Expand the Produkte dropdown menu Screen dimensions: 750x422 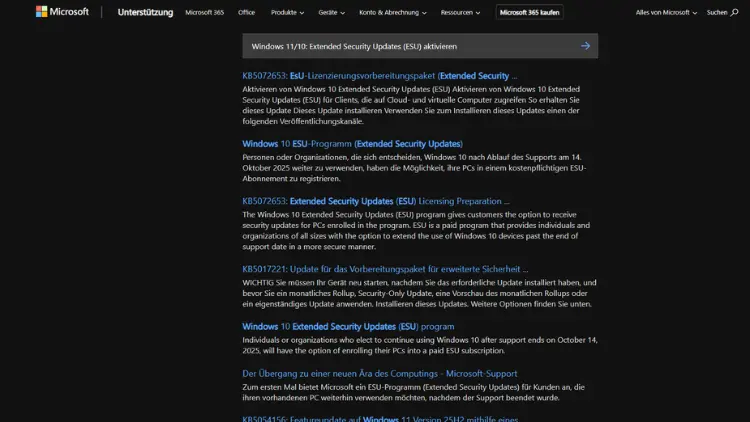[x=287, y=12]
